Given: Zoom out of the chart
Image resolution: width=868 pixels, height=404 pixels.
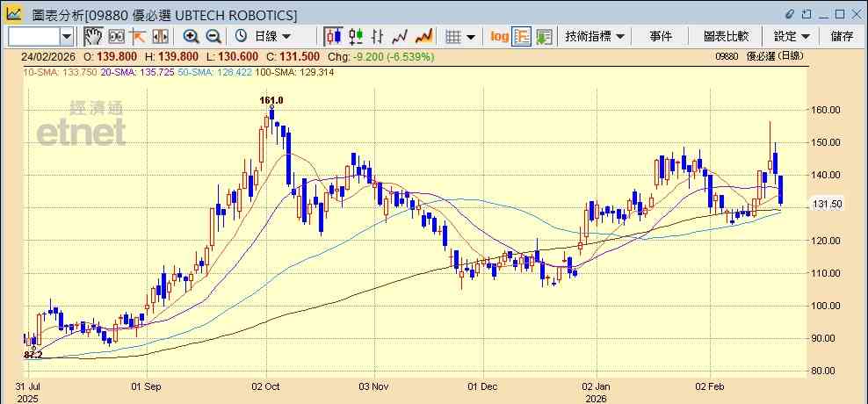Looking at the screenshot, I should [213, 37].
